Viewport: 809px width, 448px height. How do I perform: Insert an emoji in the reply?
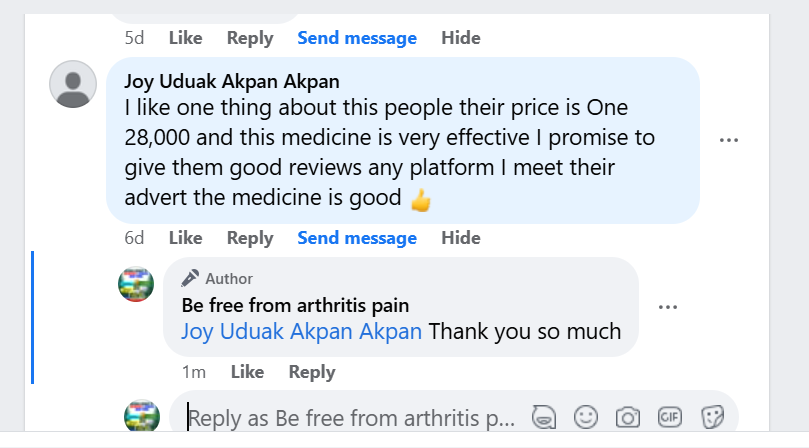(x=586, y=416)
